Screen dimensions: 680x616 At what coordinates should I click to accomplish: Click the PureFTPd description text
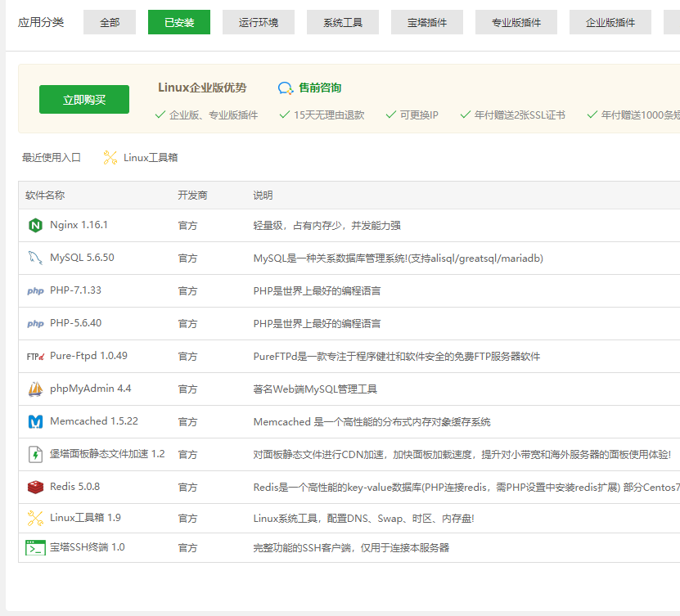[x=396, y=357]
